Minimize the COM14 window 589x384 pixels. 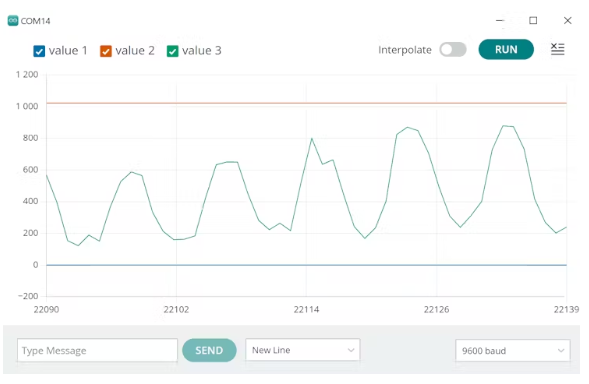(500, 20)
